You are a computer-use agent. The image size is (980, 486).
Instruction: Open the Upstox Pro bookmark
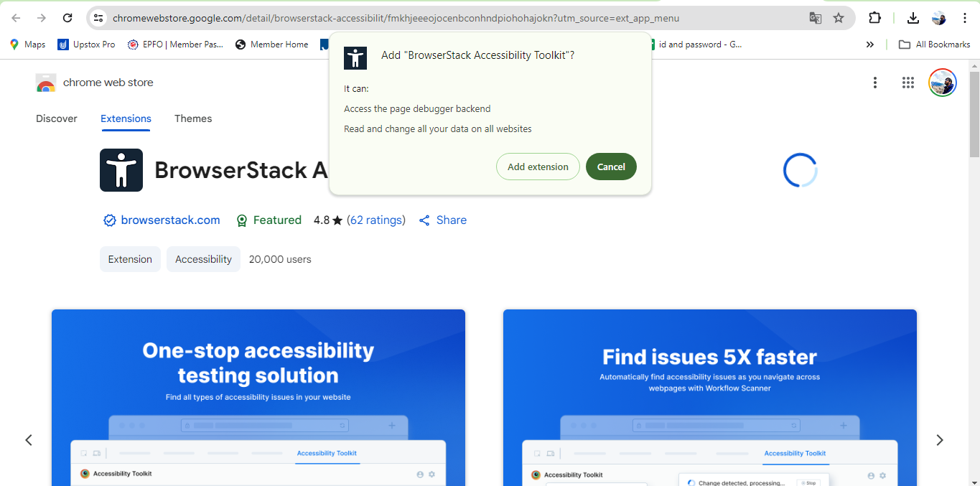(x=86, y=45)
